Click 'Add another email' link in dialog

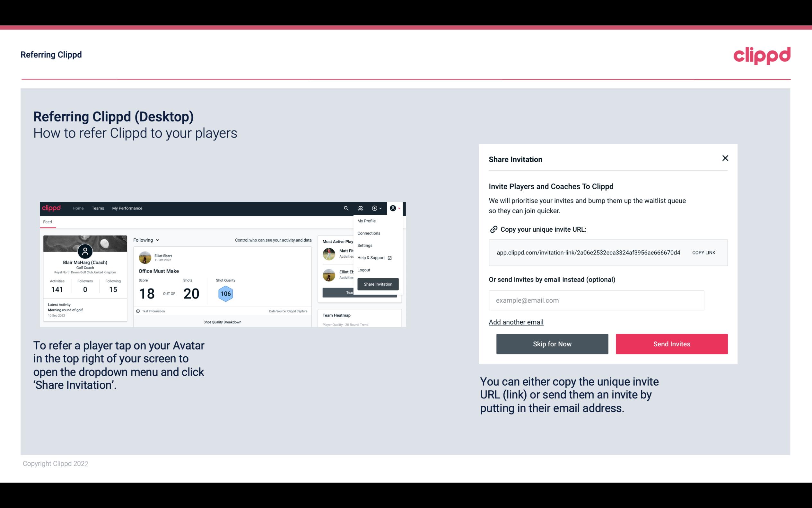(x=516, y=321)
